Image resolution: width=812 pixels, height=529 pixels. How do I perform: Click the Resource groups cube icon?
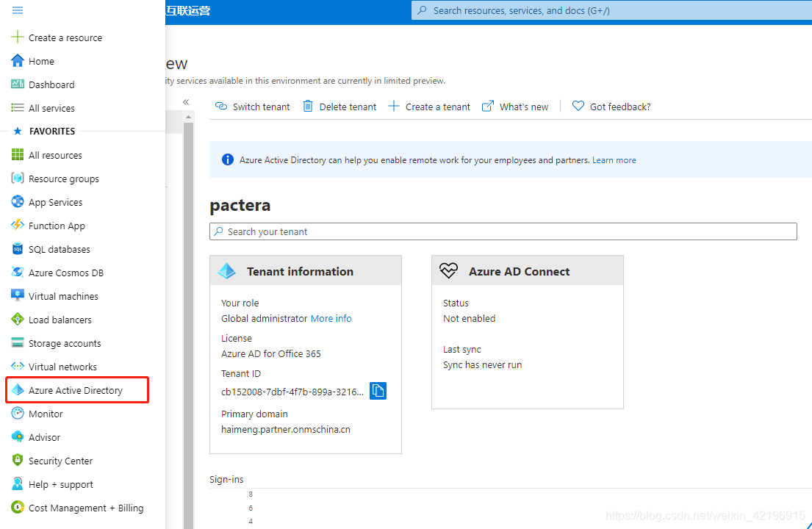coord(17,178)
